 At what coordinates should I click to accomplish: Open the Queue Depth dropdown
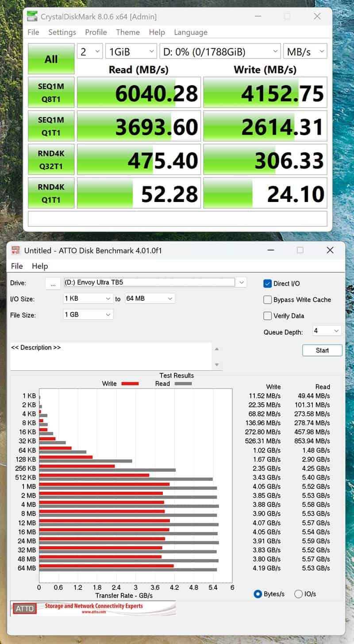pyautogui.click(x=327, y=331)
